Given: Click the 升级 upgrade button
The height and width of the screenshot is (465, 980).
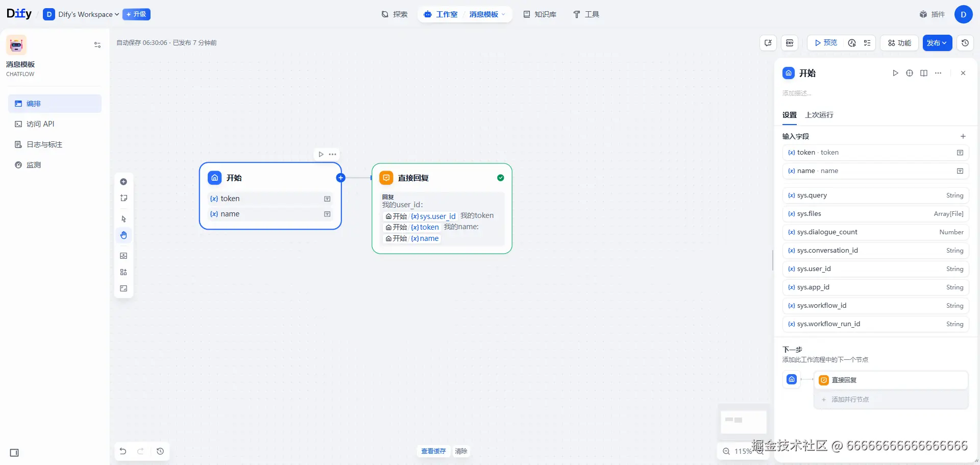Looking at the screenshot, I should click(x=136, y=14).
